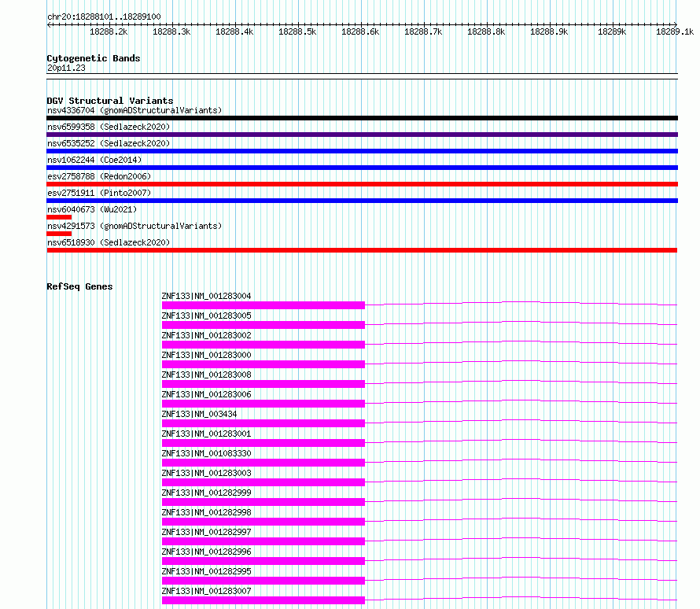Viewport: 700px width, 609px height.
Task: Click the 18288.9k ruler tick label
Action: [x=549, y=31]
